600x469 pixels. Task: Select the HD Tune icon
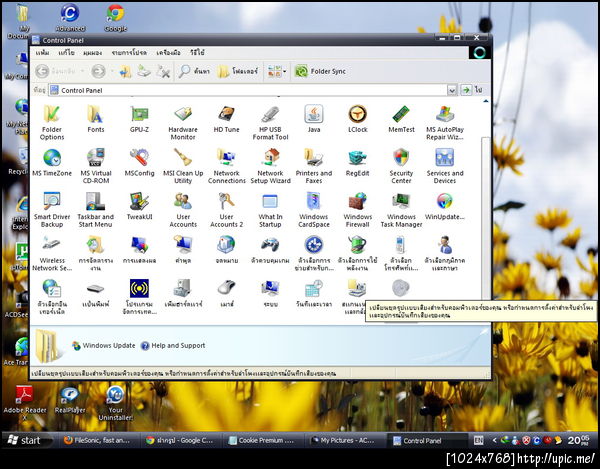tap(227, 119)
